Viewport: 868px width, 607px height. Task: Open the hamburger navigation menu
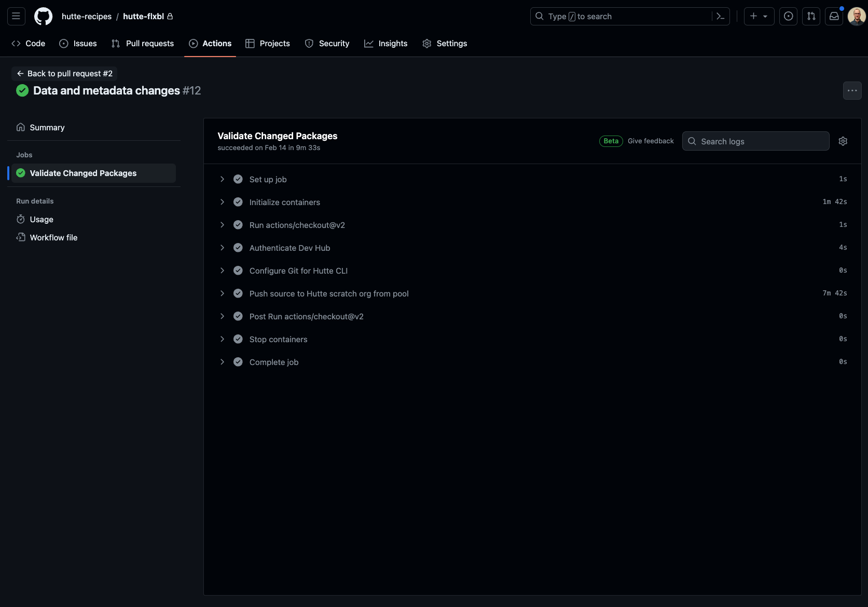(16, 16)
